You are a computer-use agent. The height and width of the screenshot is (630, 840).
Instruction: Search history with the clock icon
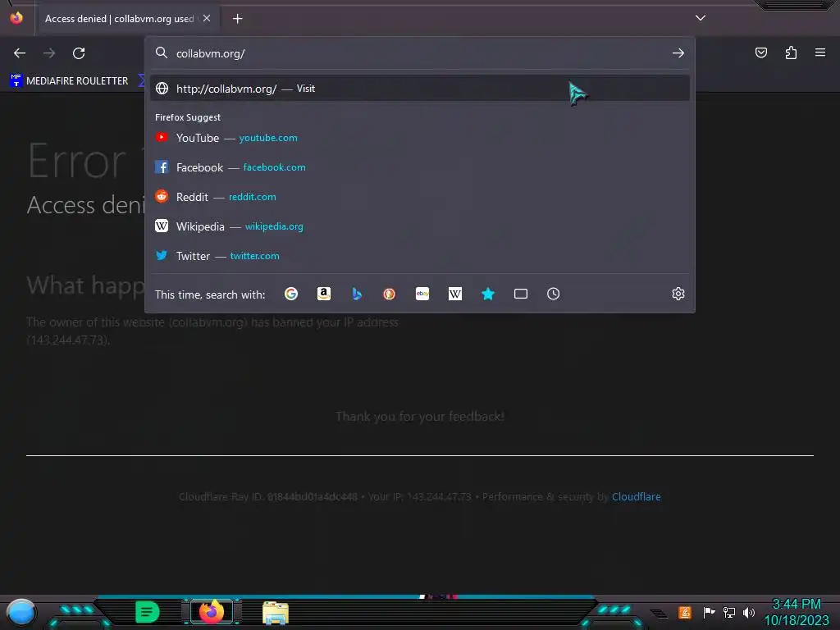tap(554, 294)
